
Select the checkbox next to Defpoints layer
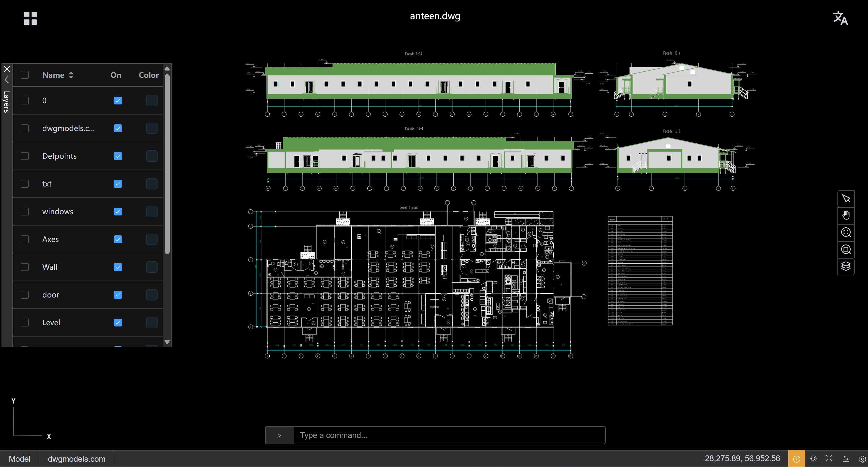pyautogui.click(x=24, y=156)
